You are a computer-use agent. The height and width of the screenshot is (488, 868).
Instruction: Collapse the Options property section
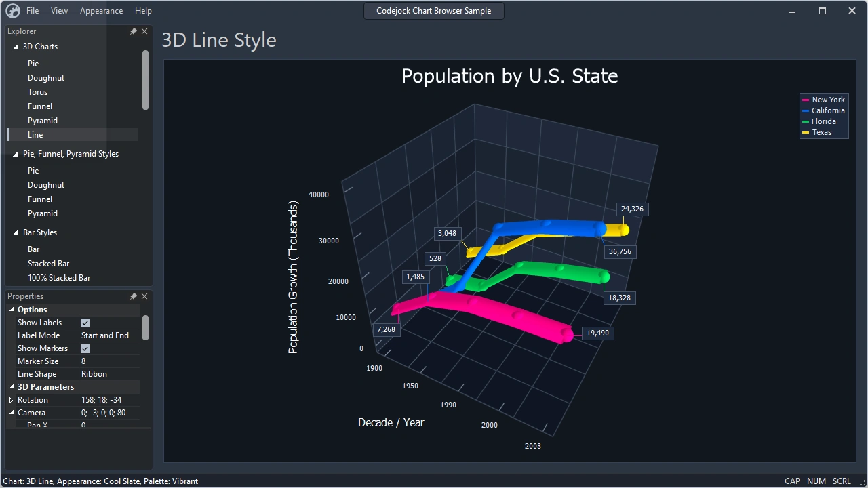point(11,310)
